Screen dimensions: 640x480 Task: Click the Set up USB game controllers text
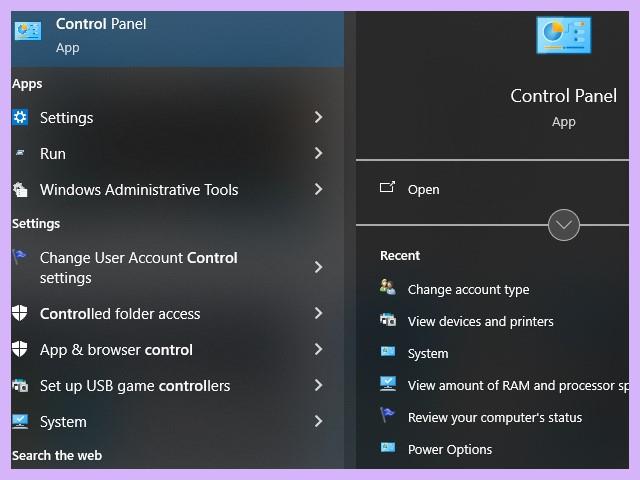click(135, 386)
